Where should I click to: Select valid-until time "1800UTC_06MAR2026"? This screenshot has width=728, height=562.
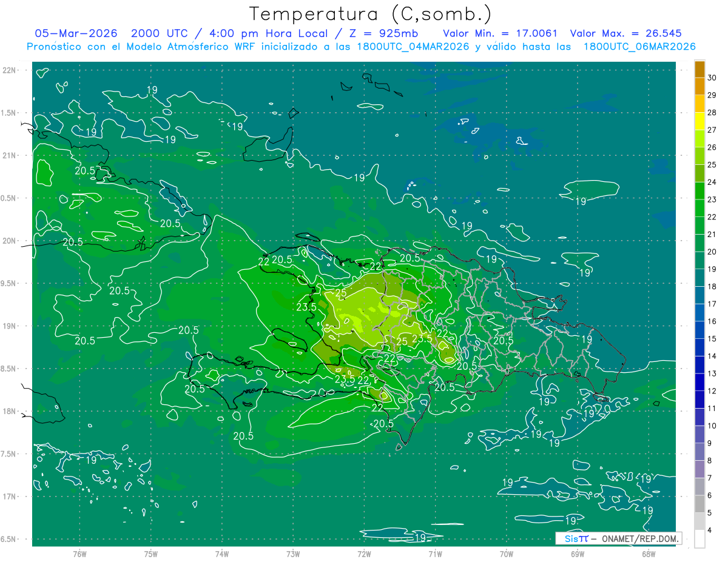pyautogui.click(x=639, y=47)
